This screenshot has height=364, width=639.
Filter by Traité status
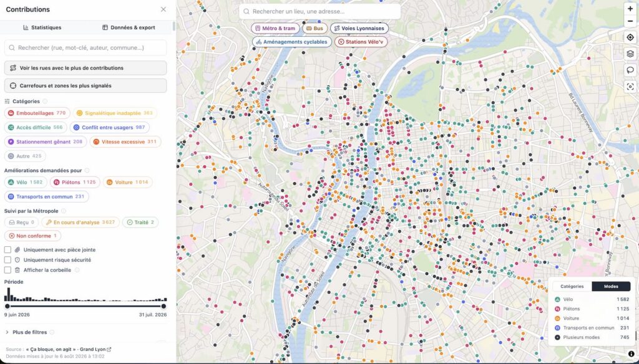[140, 223]
